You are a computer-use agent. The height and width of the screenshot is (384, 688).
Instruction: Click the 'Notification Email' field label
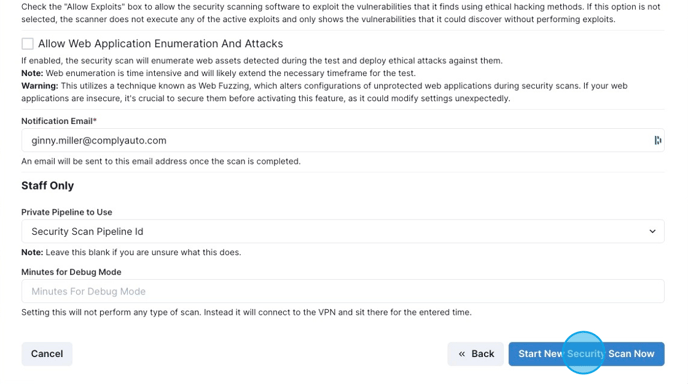[x=59, y=121]
